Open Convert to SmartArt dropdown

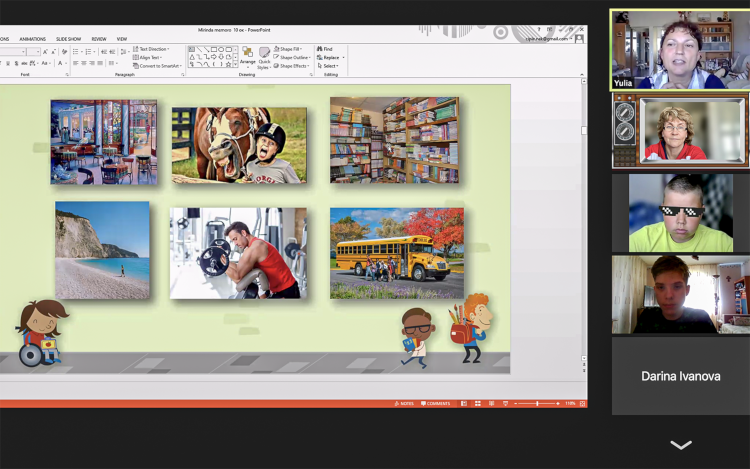coord(158,66)
